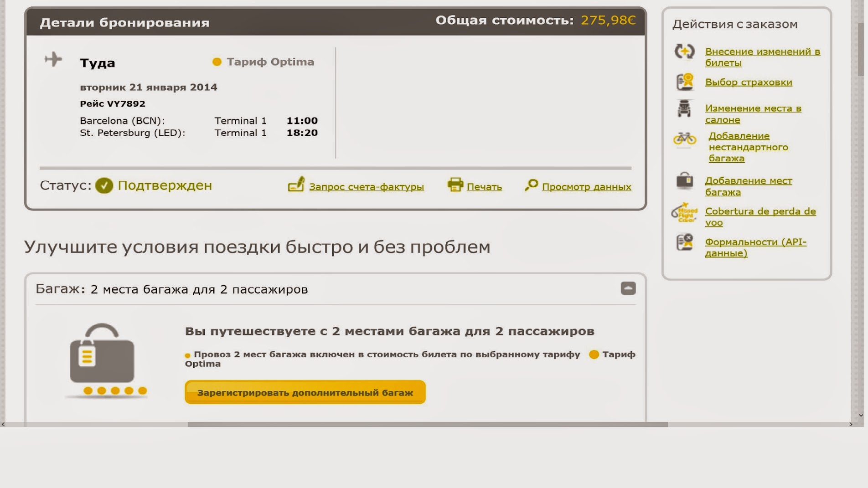The image size is (868, 488).
Task: Open Добавление мест багажа link
Action: [749, 186]
